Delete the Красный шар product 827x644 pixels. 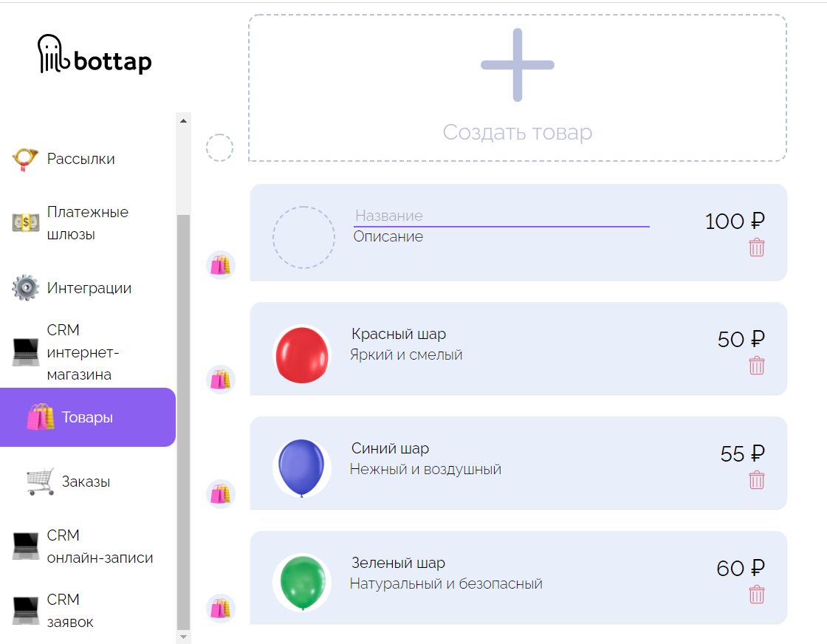pyautogui.click(x=757, y=366)
